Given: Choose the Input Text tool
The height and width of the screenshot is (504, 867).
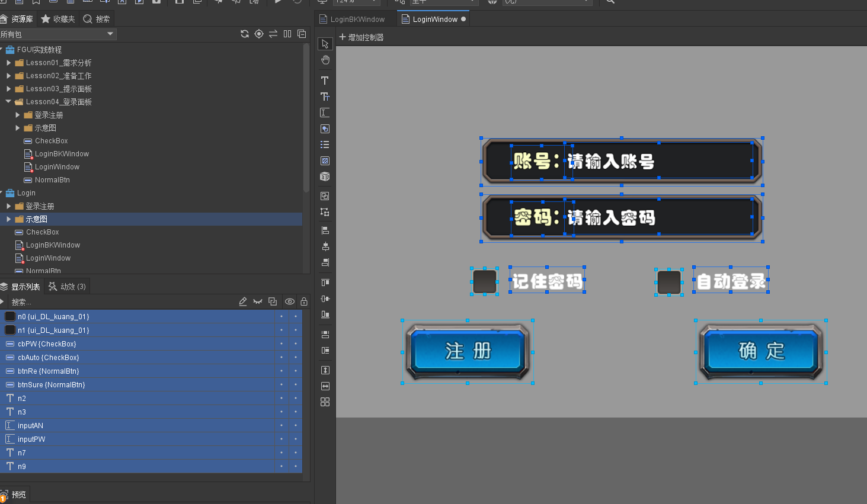Looking at the screenshot, I should (325, 113).
